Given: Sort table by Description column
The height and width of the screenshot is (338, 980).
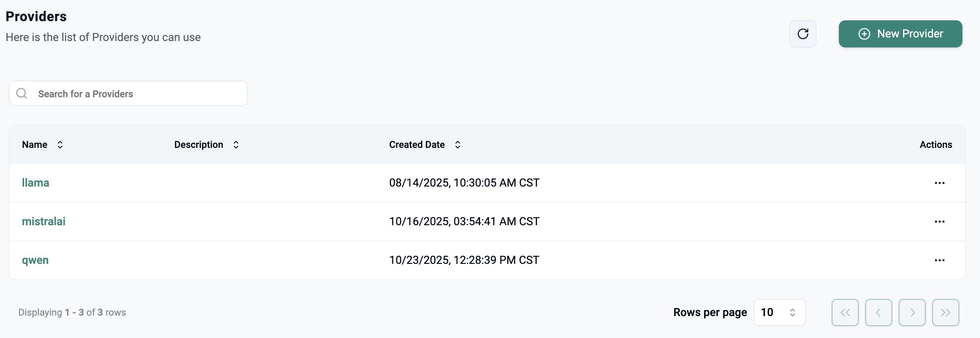Looking at the screenshot, I should (x=236, y=145).
